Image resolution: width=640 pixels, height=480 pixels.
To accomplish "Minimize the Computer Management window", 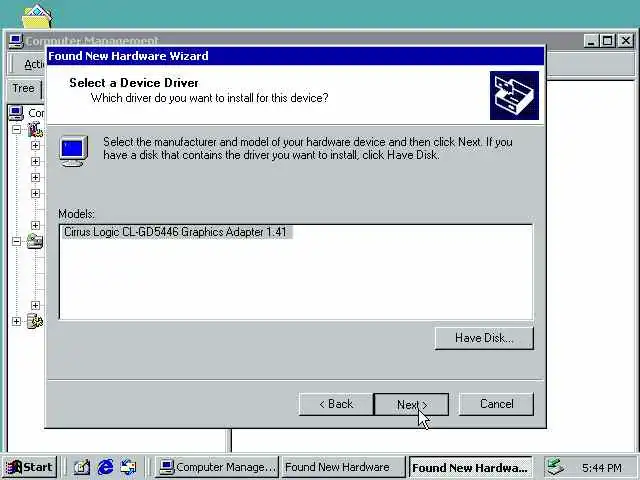I will [x=591, y=41].
